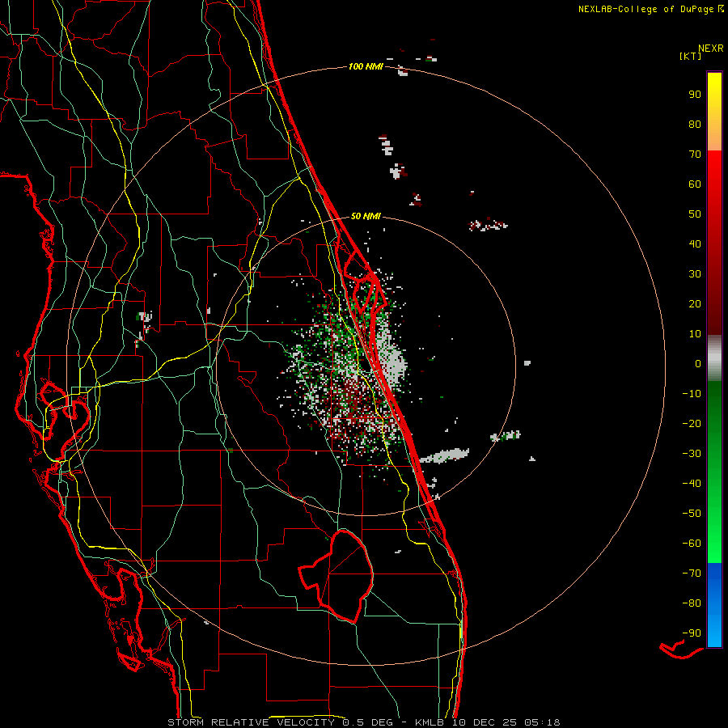Click the 70 value on the velocity scale
Image resolution: width=728 pixels, height=728 pixels.
695,154
